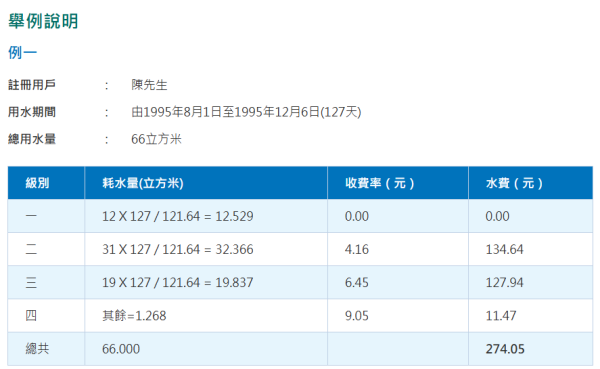Image resolution: width=600 pixels, height=369 pixels.
Task: Select the tier one rate 0.00
Action: 357,216
